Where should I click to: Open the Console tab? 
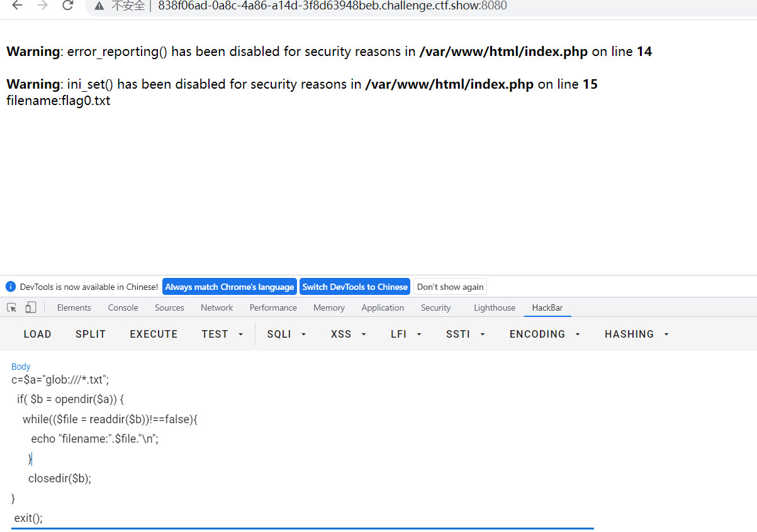[123, 308]
